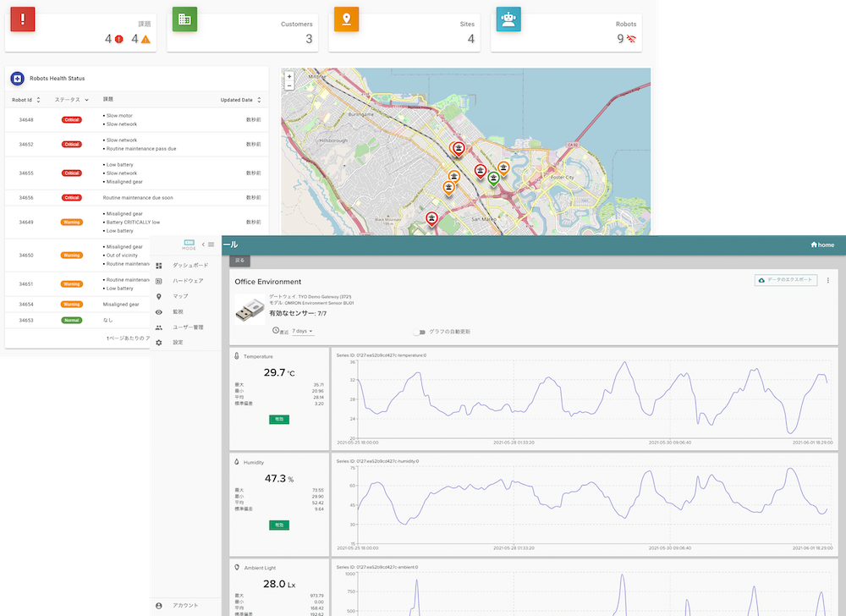Click the Normal badge for robot 34653
The width and height of the screenshot is (846, 616).
(72, 321)
